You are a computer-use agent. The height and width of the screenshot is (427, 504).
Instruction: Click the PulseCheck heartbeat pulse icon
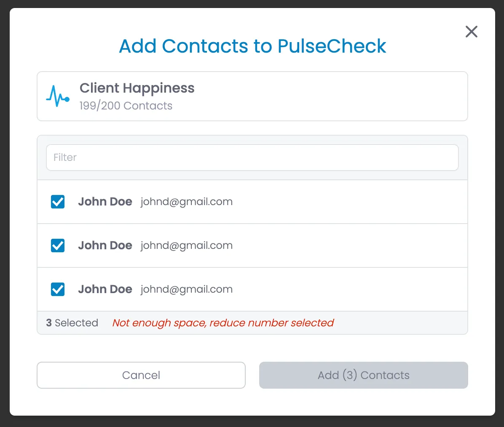pos(58,96)
